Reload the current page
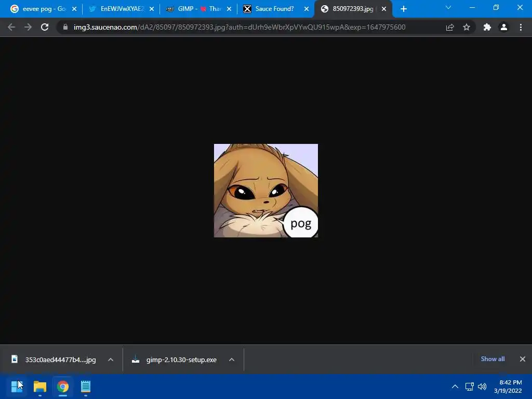 pos(45,27)
